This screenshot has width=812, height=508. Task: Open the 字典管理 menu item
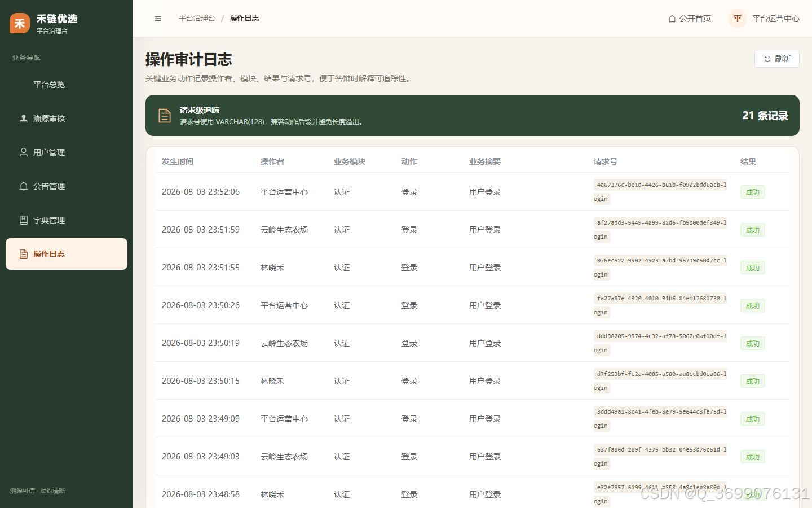tap(67, 220)
